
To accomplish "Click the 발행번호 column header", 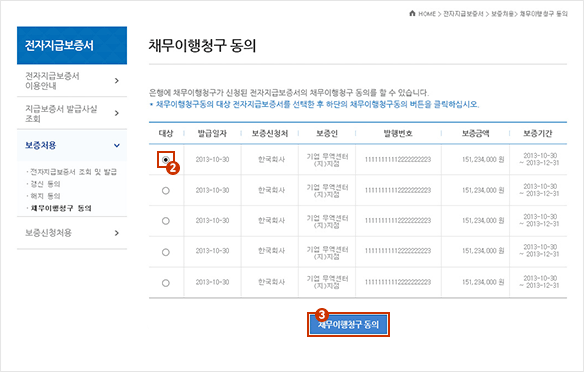I will [x=398, y=133].
